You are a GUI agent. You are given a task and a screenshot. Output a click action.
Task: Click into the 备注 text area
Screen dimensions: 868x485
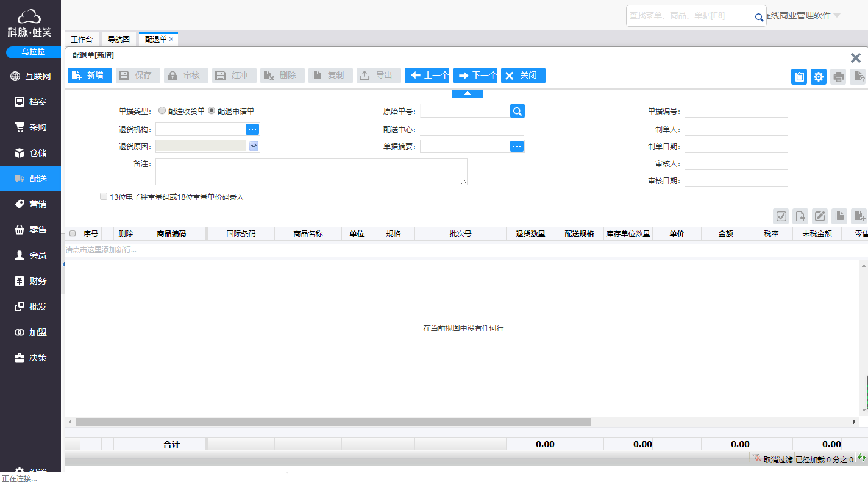click(x=311, y=172)
